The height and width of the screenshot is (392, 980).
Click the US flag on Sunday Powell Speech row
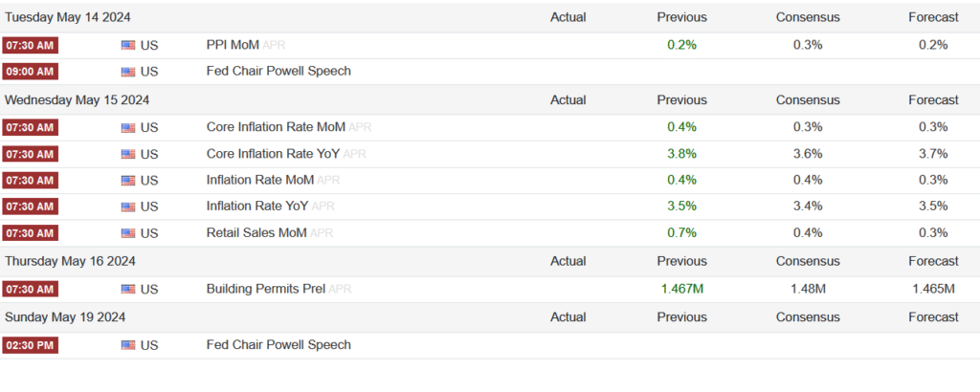coord(128,344)
